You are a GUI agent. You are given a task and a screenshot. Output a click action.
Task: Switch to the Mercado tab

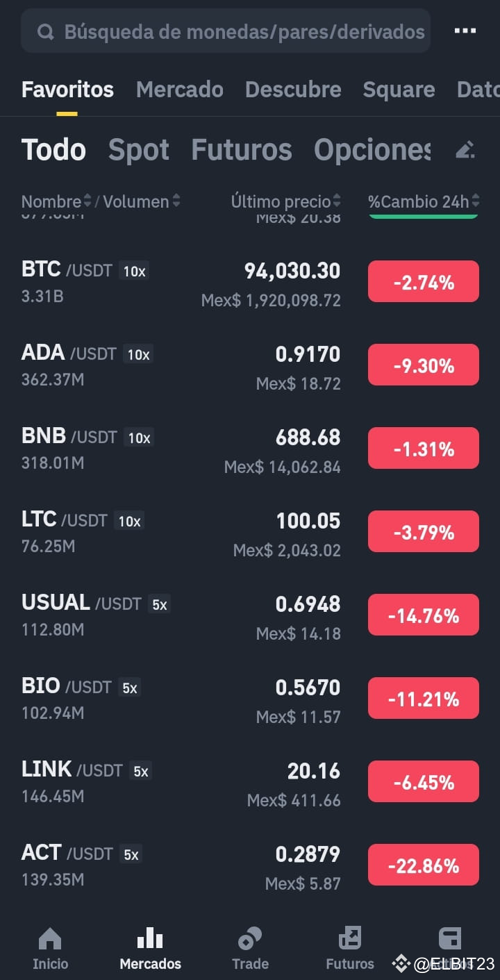(180, 90)
